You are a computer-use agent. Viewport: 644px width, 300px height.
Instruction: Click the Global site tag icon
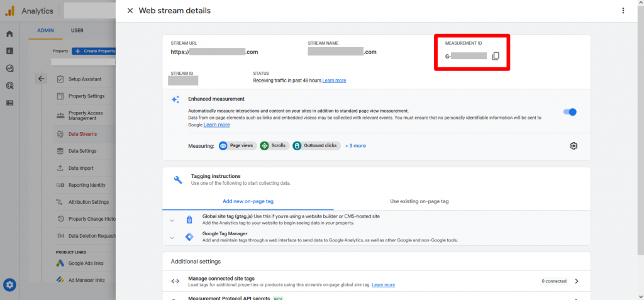click(x=189, y=220)
